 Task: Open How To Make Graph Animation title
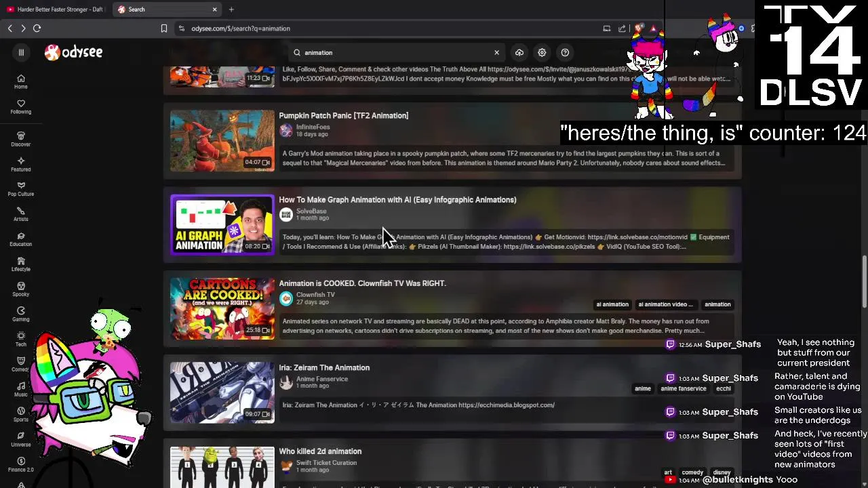click(x=397, y=199)
